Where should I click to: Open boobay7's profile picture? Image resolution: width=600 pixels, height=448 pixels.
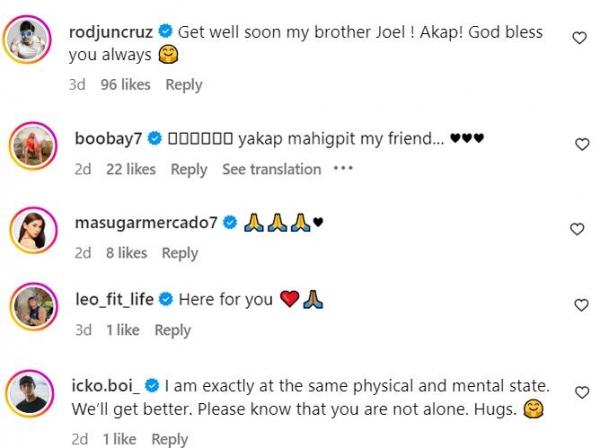click(32, 151)
